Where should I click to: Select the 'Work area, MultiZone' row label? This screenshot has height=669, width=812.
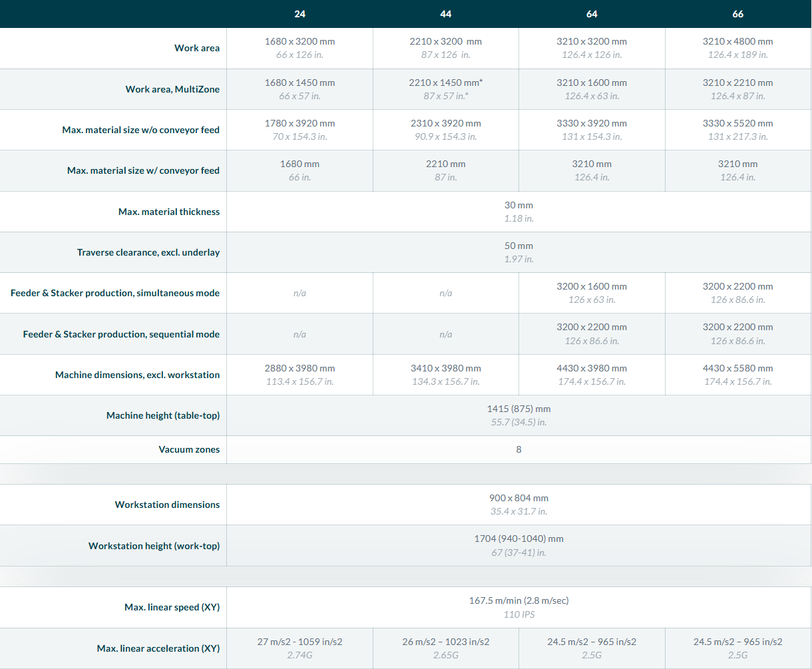point(172,89)
